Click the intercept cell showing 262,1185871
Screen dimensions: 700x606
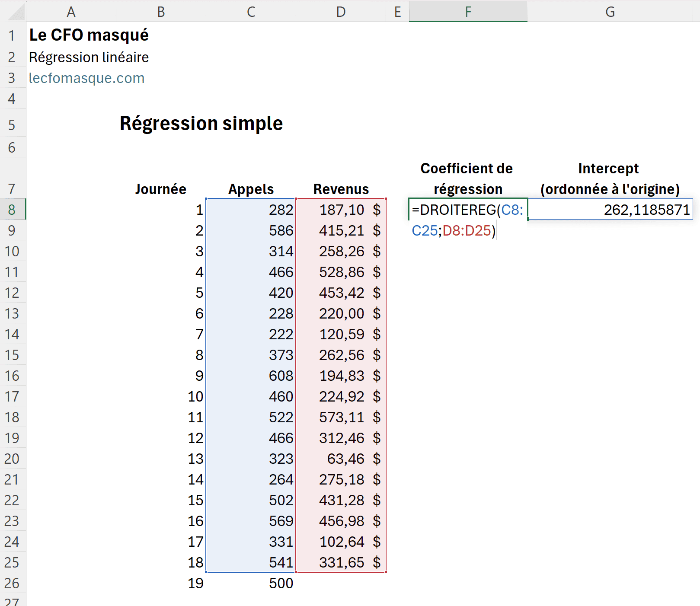pos(610,210)
